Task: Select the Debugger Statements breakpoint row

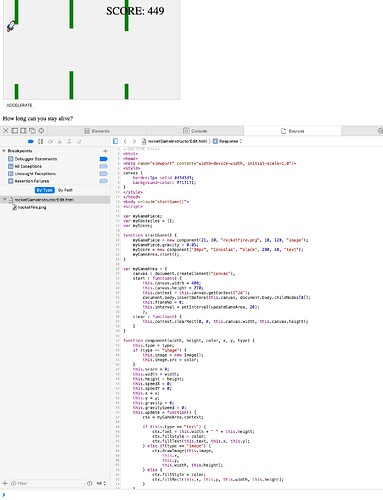Action: pos(55,159)
